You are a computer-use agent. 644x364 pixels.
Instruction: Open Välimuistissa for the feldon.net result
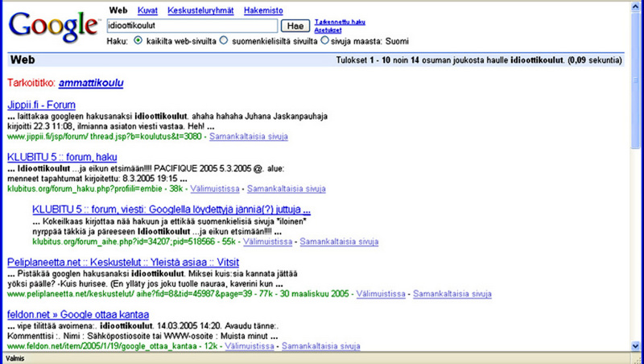click(250, 346)
